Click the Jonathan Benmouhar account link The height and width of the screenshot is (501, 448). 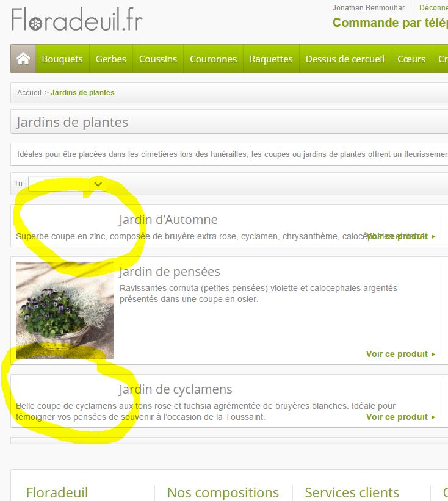point(369,8)
